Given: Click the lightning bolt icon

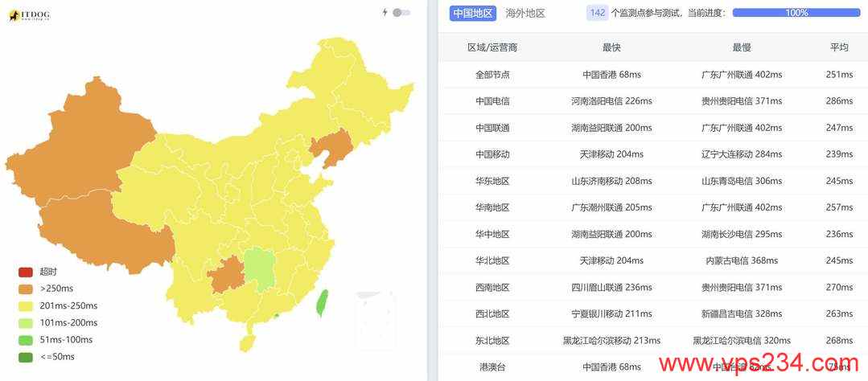Looking at the screenshot, I should tap(385, 13).
